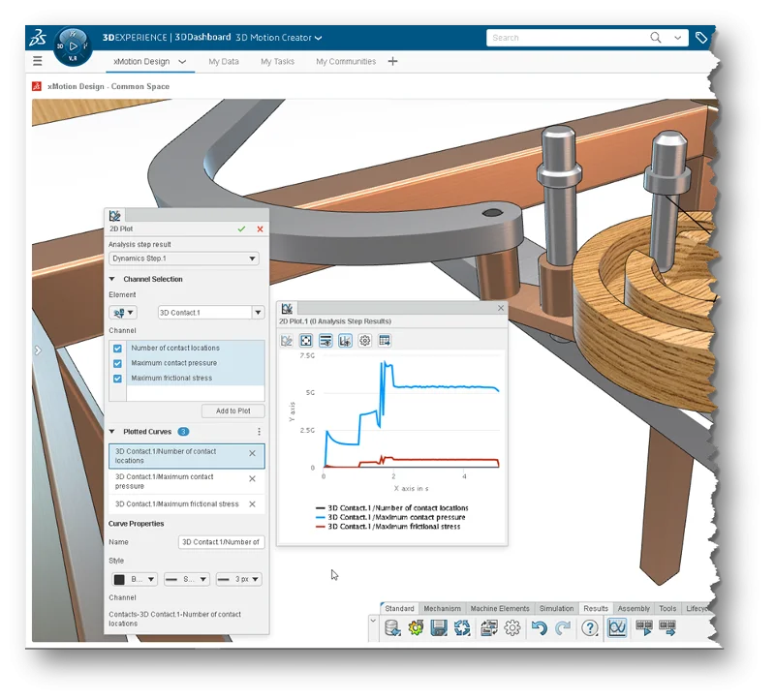
Task: Switch to My Tasks tab
Action: (x=277, y=61)
